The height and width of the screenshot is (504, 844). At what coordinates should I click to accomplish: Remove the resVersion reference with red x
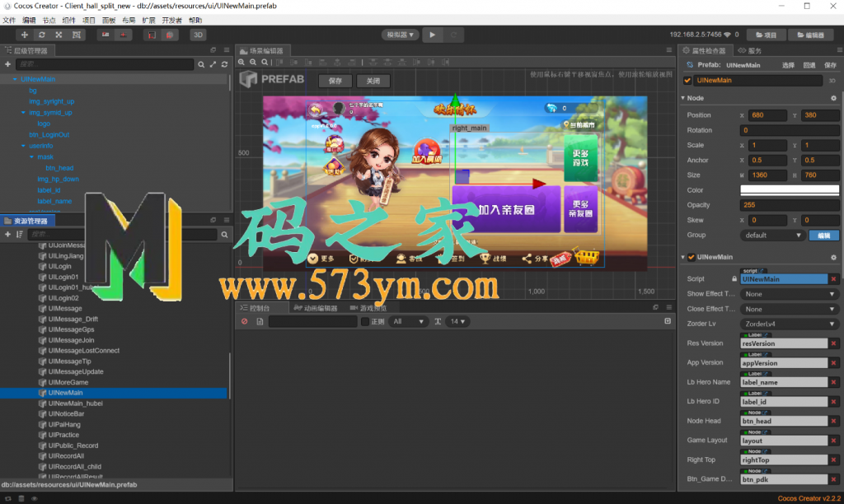coord(834,343)
